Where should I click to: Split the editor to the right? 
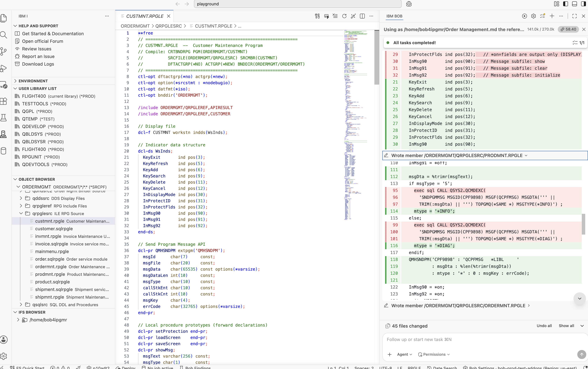click(x=362, y=16)
